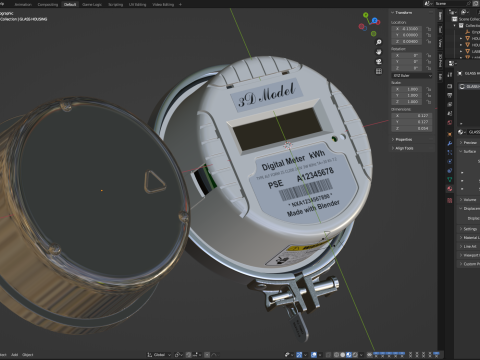The image size is (480, 360).
Task: Open the Animation workspace tab
Action: click(x=23, y=5)
